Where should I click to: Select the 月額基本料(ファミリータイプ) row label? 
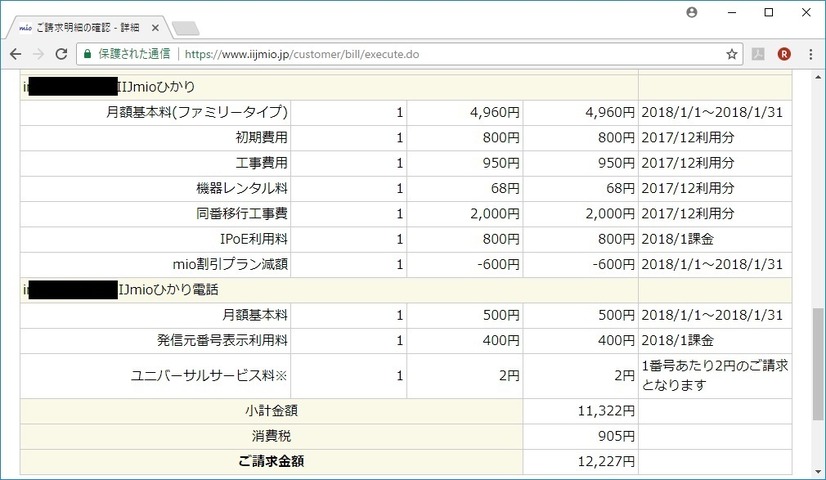click(196, 112)
